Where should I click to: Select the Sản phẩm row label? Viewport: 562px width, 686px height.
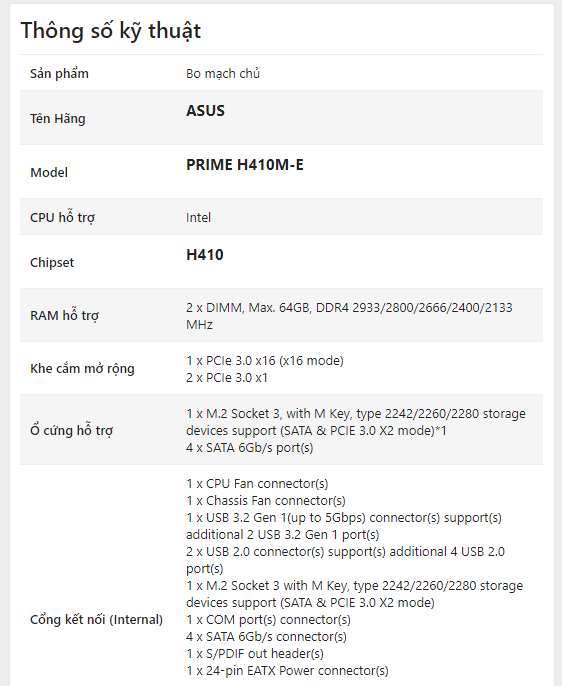59,74
